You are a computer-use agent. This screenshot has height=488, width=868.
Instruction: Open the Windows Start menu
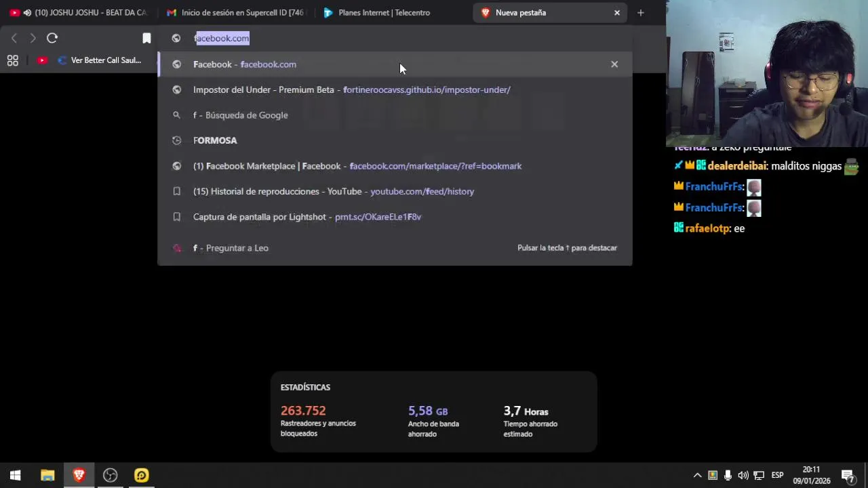coord(15,475)
